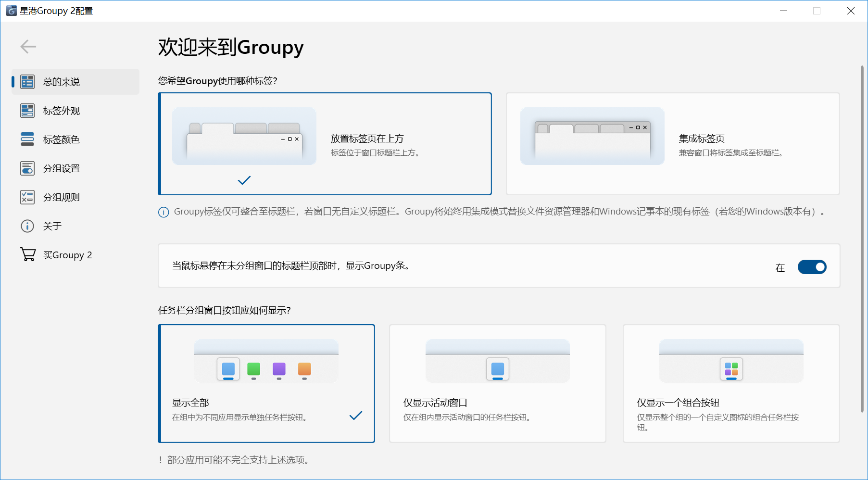Select the 放置标签页在上方 option card
The image size is (868, 480).
coord(325,144)
